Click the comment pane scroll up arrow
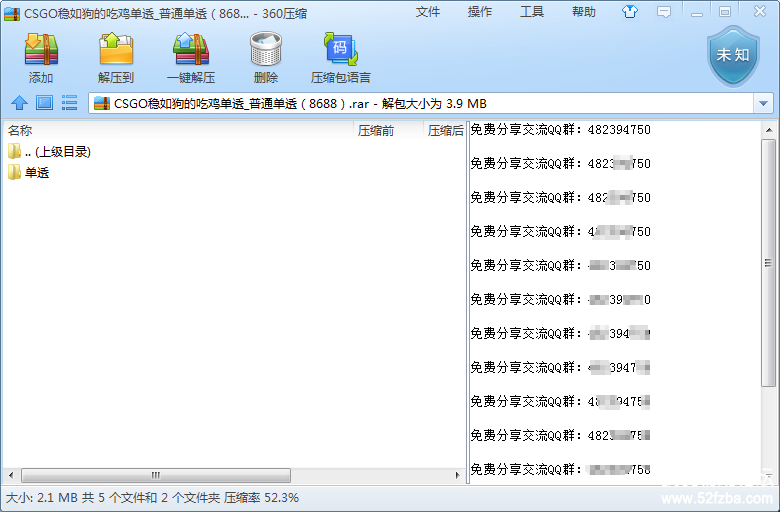The height and width of the screenshot is (512, 780). click(x=769, y=130)
